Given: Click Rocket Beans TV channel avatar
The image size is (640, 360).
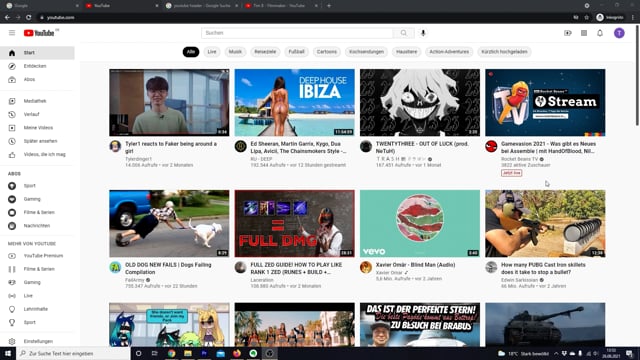Looking at the screenshot, I should point(491,146).
